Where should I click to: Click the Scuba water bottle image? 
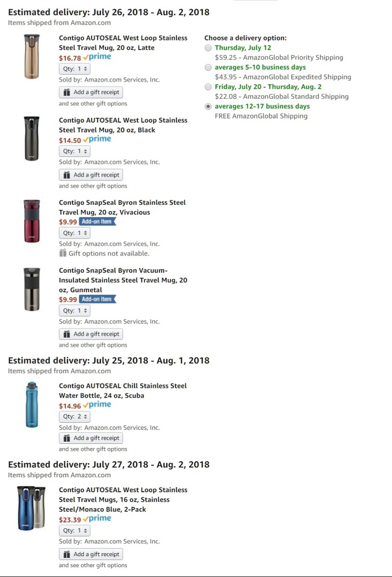[x=31, y=404]
